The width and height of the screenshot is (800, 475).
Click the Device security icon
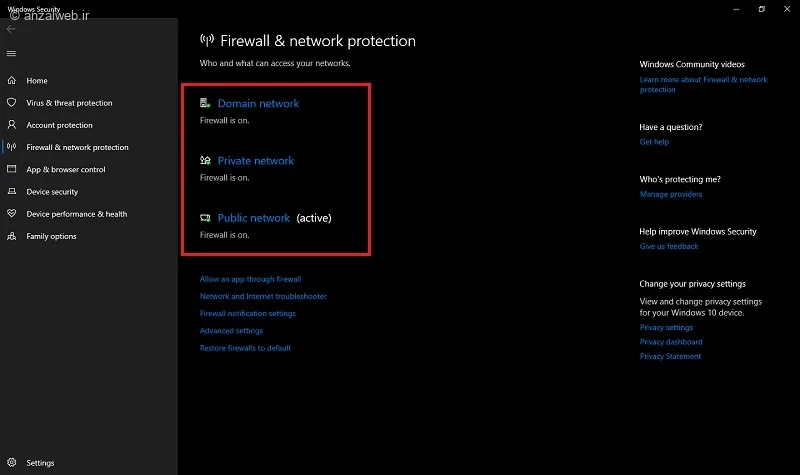click(11, 192)
